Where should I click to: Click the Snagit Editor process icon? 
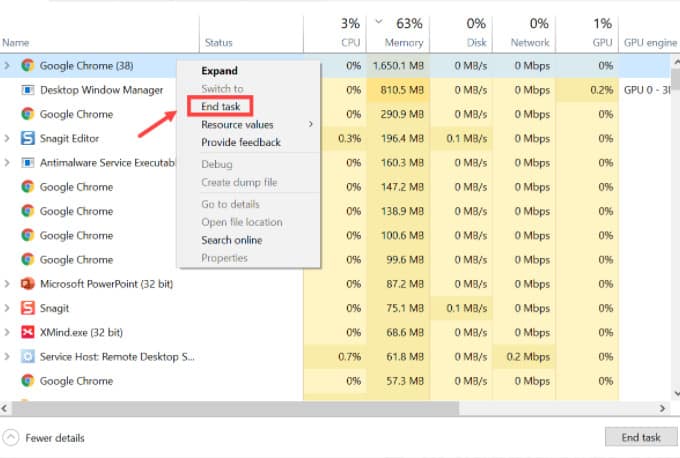pos(28,138)
